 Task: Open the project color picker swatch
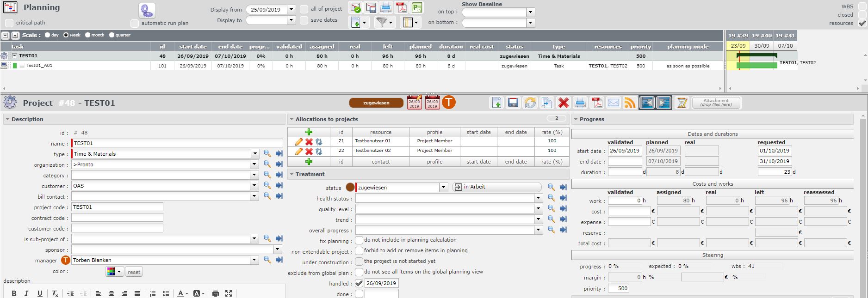tap(114, 272)
